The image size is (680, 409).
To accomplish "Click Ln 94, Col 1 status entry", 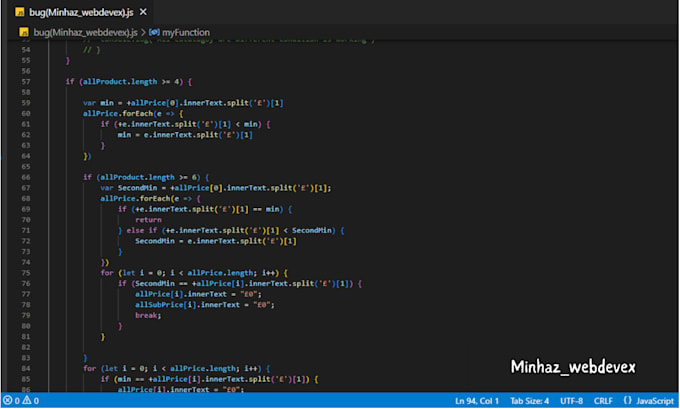I will [477, 401].
